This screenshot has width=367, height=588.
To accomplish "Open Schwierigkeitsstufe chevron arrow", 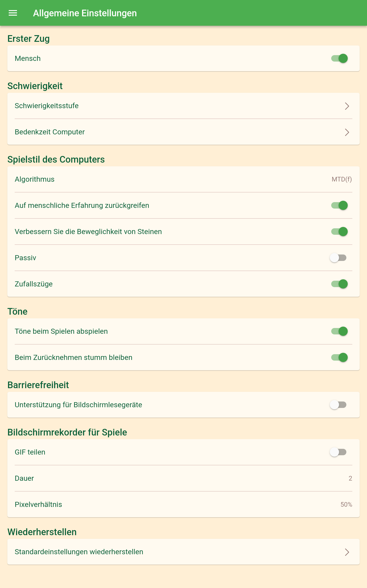I will (x=347, y=106).
